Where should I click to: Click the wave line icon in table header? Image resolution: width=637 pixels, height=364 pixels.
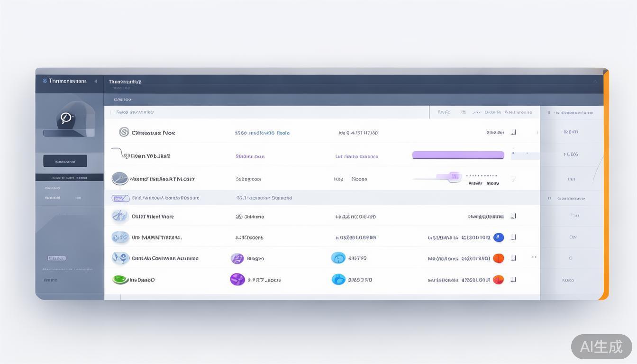click(476, 112)
